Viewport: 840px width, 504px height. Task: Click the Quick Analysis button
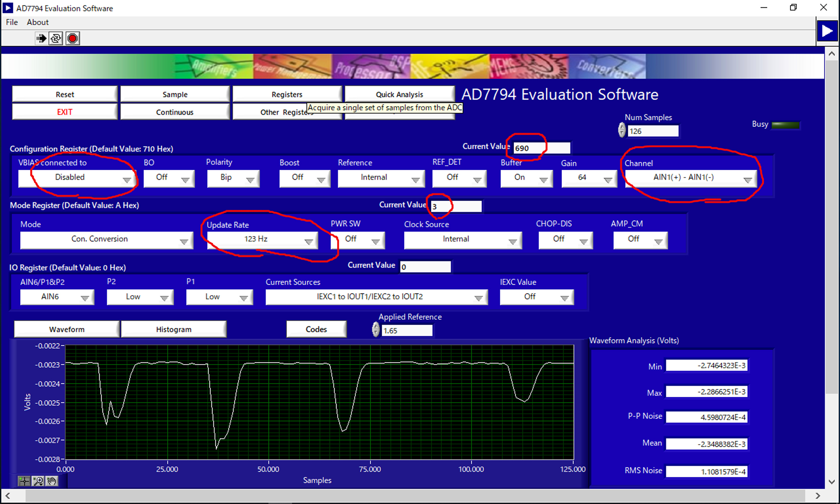[x=400, y=94]
